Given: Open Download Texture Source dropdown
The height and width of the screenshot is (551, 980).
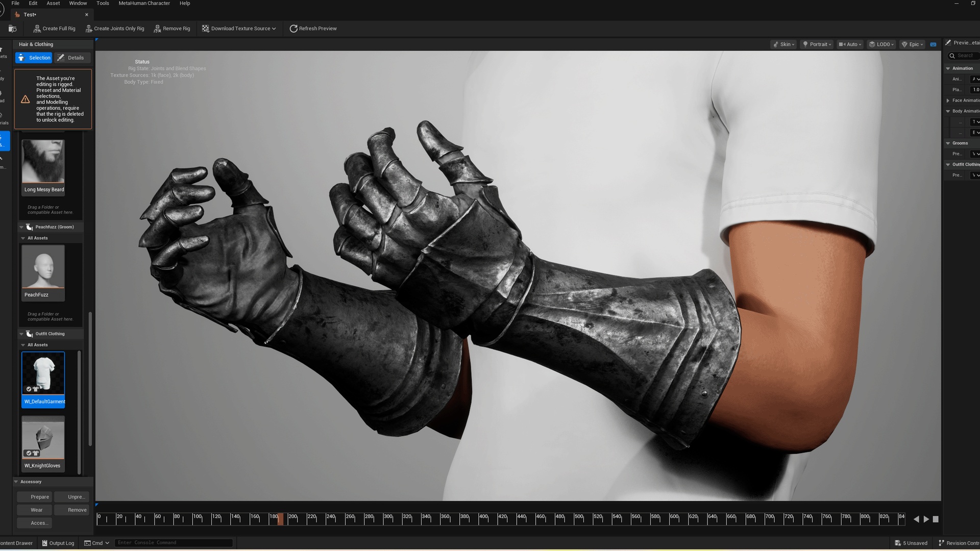Looking at the screenshot, I should point(239,29).
